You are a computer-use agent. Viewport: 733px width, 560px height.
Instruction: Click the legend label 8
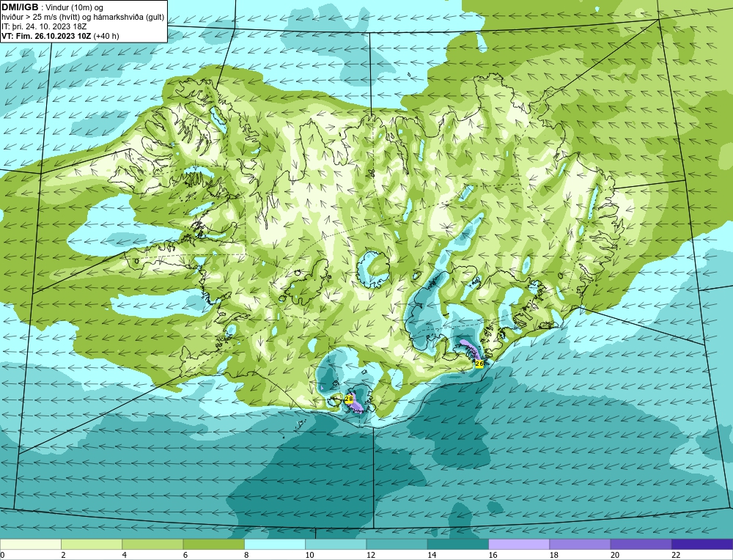(246, 555)
